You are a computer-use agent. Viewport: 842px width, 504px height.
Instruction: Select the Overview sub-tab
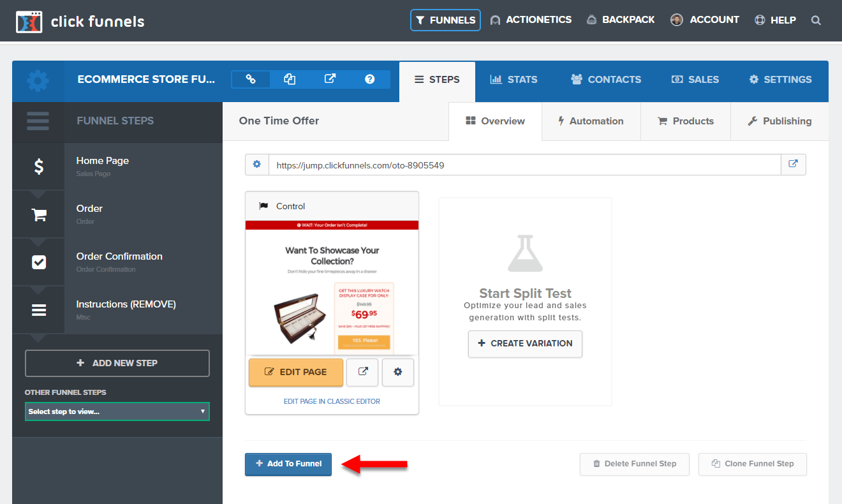[x=495, y=121]
